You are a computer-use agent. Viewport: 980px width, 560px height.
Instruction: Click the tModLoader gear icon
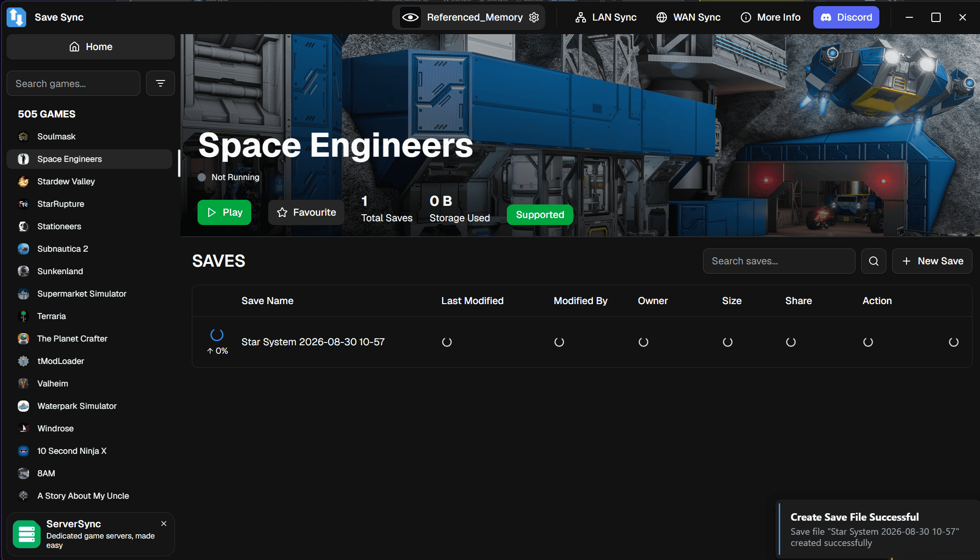(23, 361)
